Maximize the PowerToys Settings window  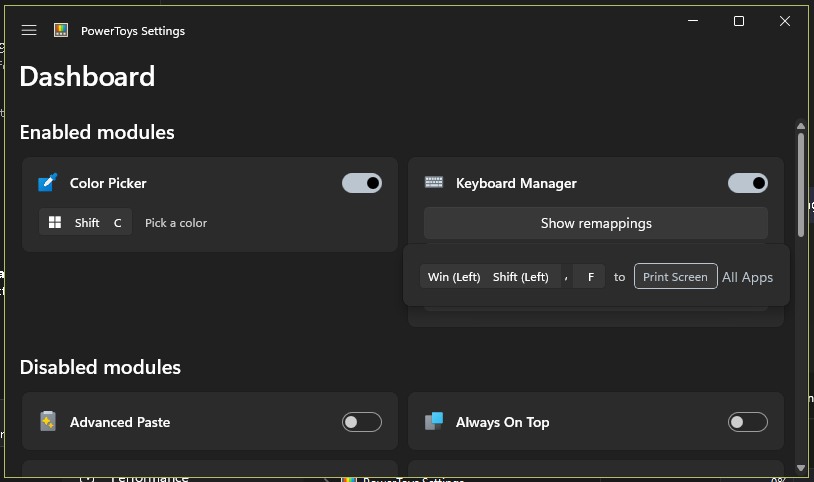tap(739, 21)
